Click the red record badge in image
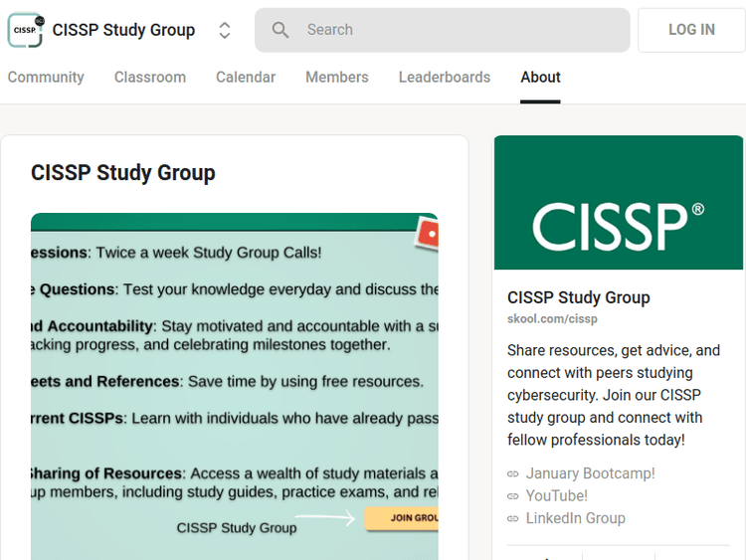Image resolution: width=746 pixels, height=560 pixels. point(427,233)
